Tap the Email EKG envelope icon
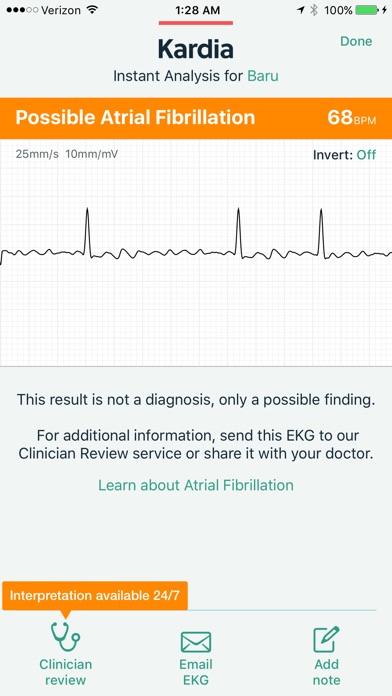 tap(196, 642)
